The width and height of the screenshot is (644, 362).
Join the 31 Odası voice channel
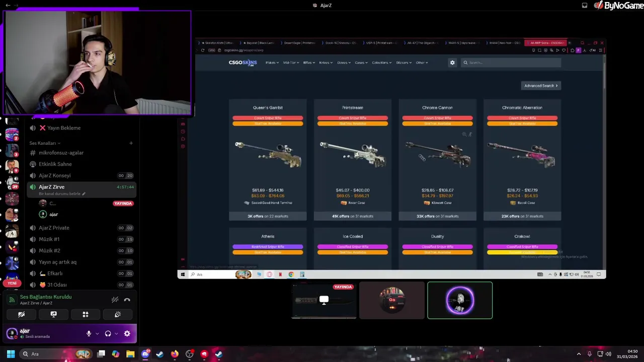tap(80, 285)
